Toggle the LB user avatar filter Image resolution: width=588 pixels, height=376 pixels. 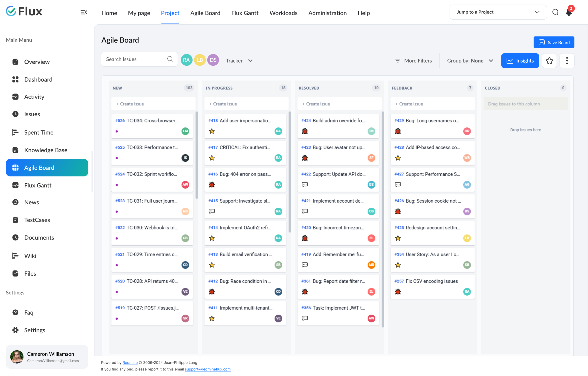click(x=200, y=60)
